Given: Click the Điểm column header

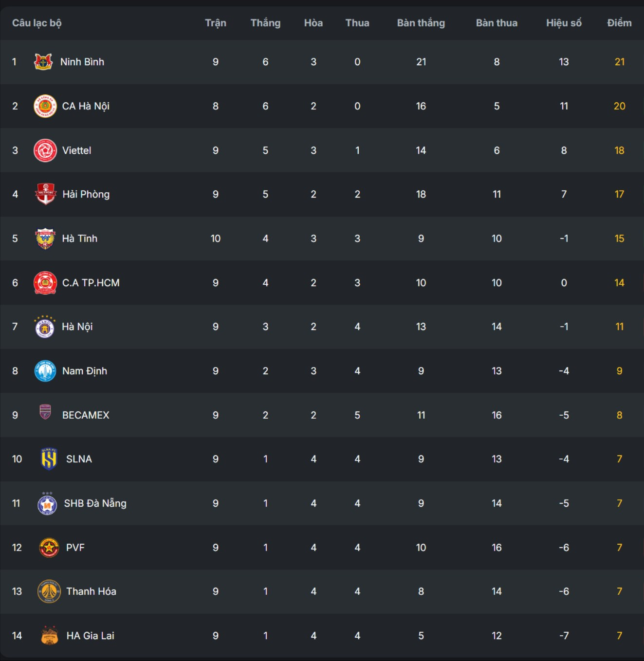Looking at the screenshot, I should [619, 23].
